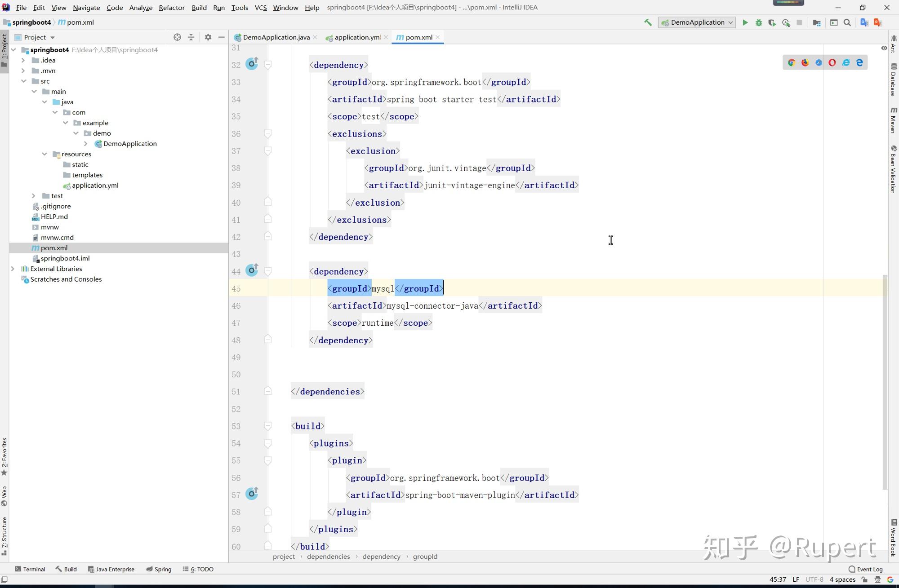Switch to the application.yml tab

click(x=357, y=37)
